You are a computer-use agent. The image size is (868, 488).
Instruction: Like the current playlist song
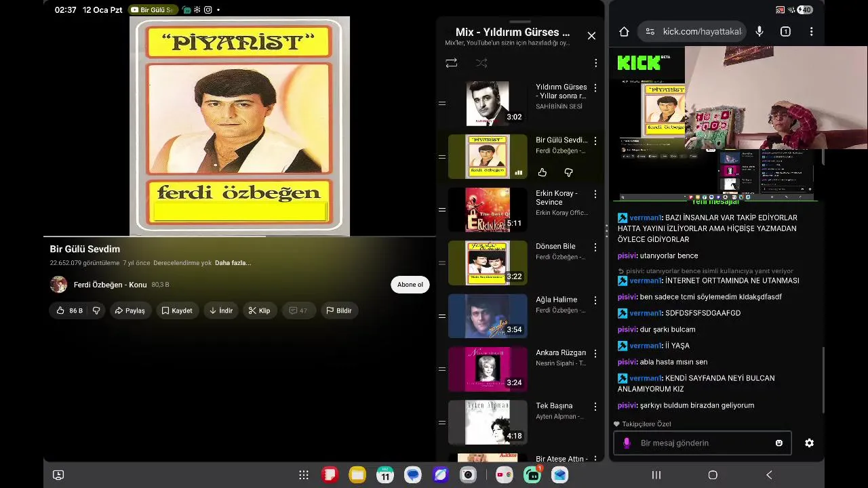pos(542,173)
